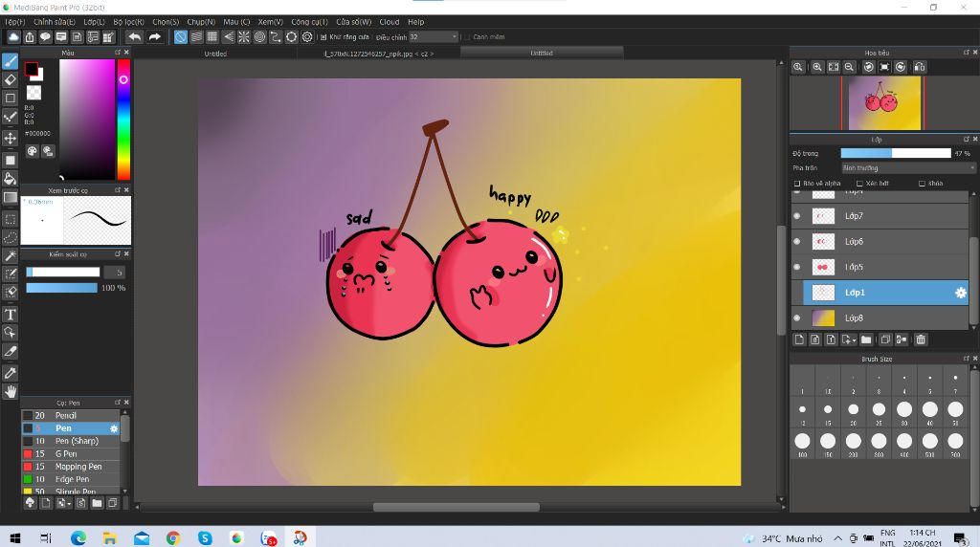Enable the Xén bớt checkbox

[x=859, y=184]
